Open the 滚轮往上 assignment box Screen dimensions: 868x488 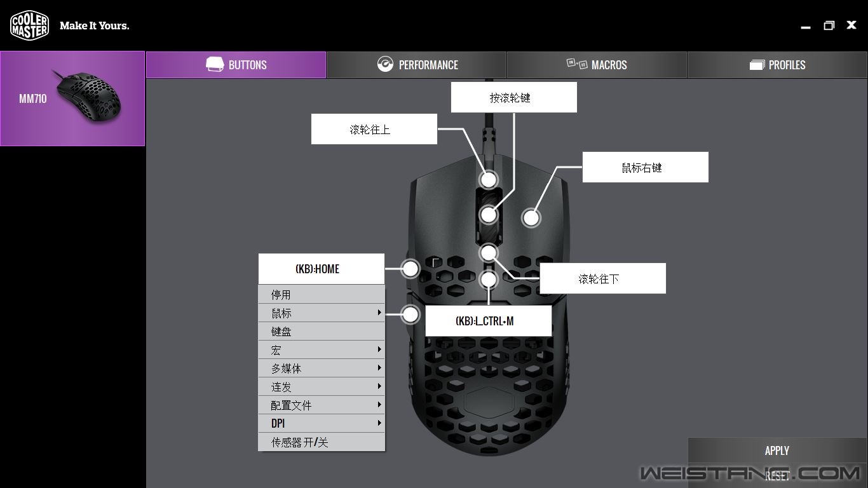[374, 129]
